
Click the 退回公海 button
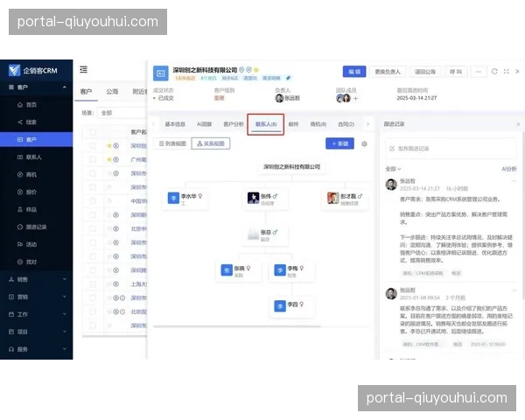tap(425, 72)
